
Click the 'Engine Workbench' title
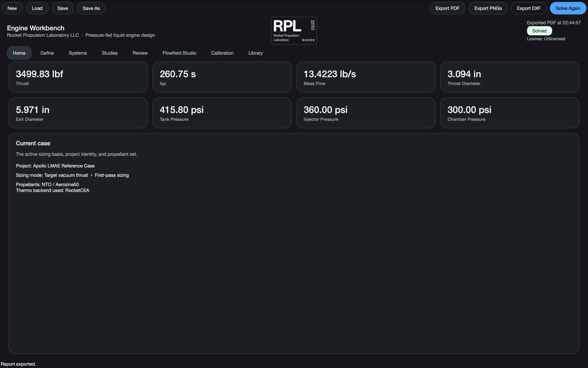(36, 28)
